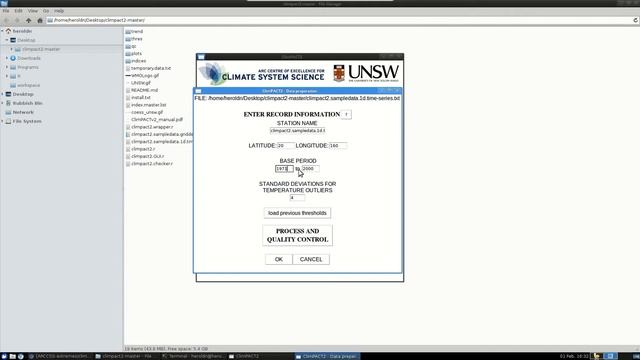Click the file manager Back arrow
Image resolution: width=640 pixels, height=360 pixels.
click(6, 20)
